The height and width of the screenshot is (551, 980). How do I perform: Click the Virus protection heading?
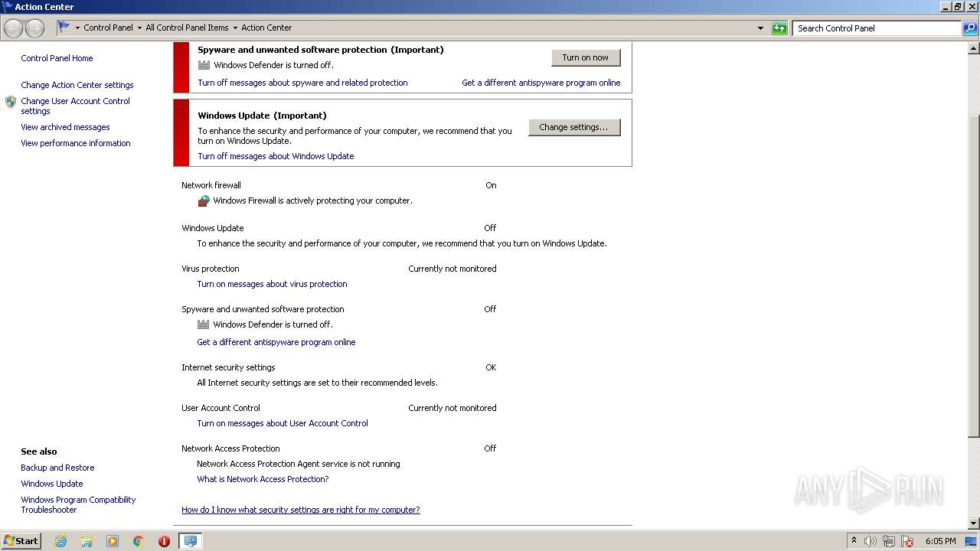coord(211,269)
